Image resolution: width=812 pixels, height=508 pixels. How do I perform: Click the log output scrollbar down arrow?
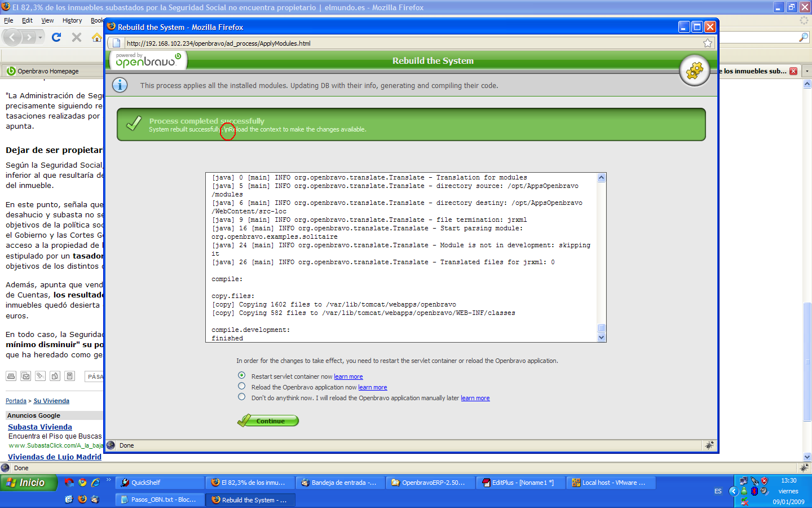pos(601,338)
